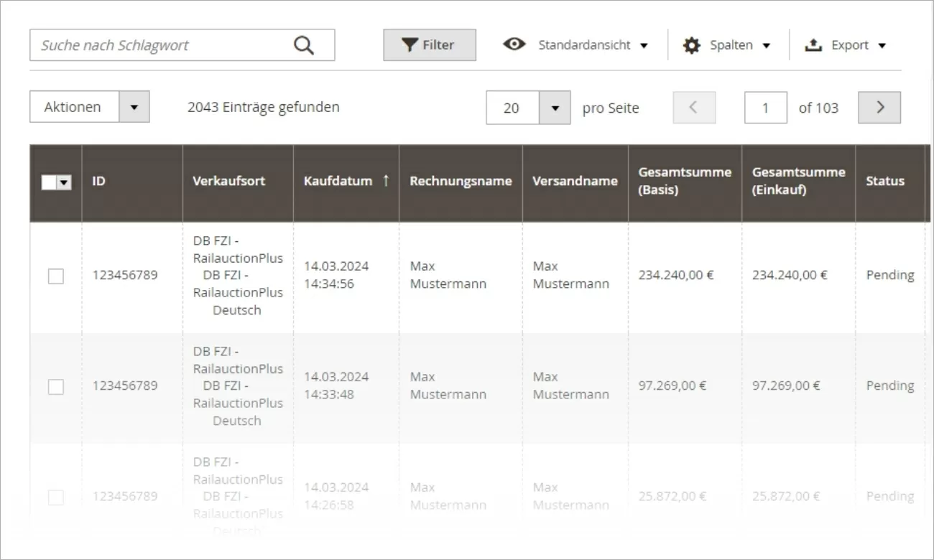Expand the mass-selection dropdown beside header checkbox
Image resolution: width=934 pixels, height=560 pixels.
pos(63,182)
